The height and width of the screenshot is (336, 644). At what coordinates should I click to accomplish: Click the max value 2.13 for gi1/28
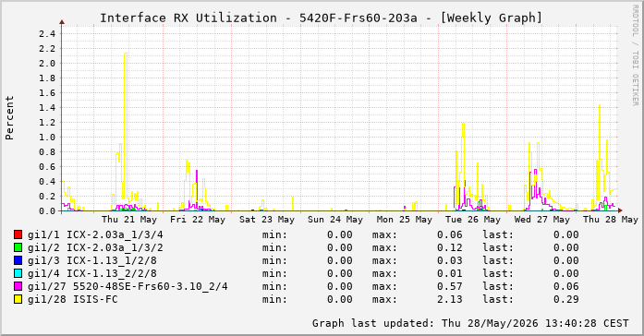[x=450, y=299]
